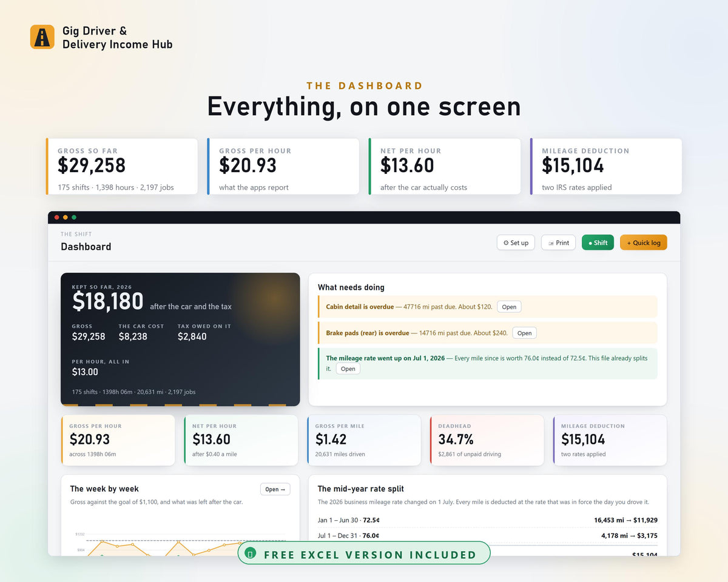Open the Cabin detail overdue alert
Screen dimensions: 728x582
click(509, 307)
